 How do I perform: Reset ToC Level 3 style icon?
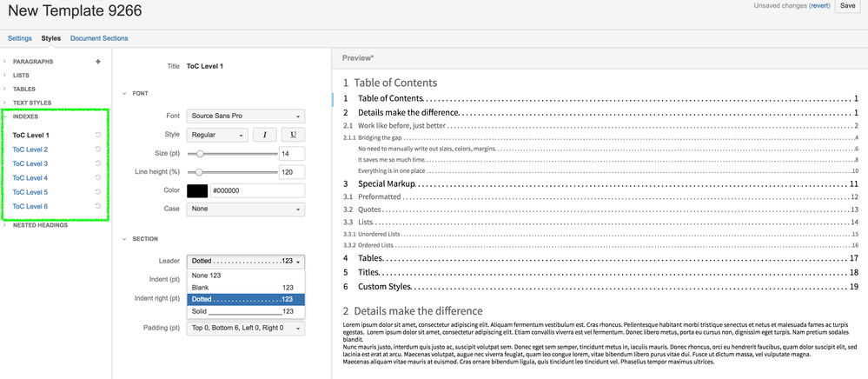[x=97, y=163]
